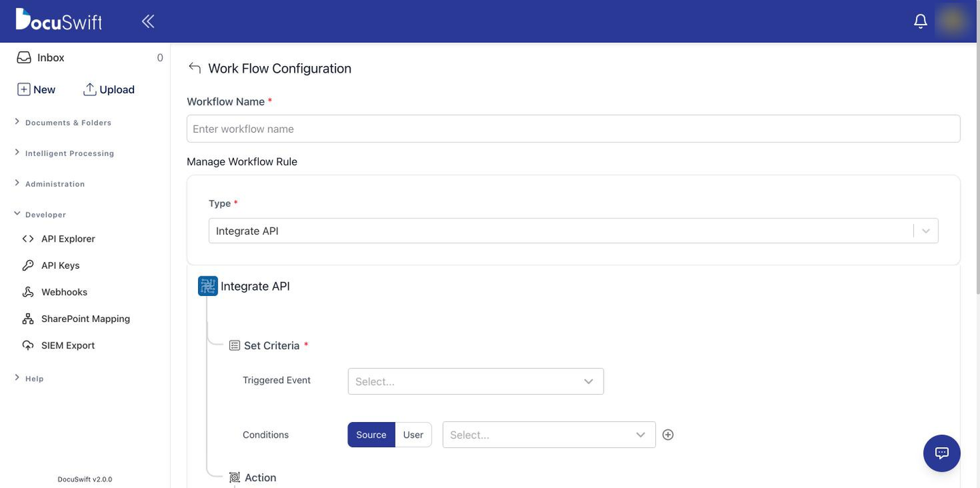The height and width of the screenshot is (488, 980).
Task: Open SharePoint Mapping menu item
Action: pyautogui.click(x=85, y=319)
